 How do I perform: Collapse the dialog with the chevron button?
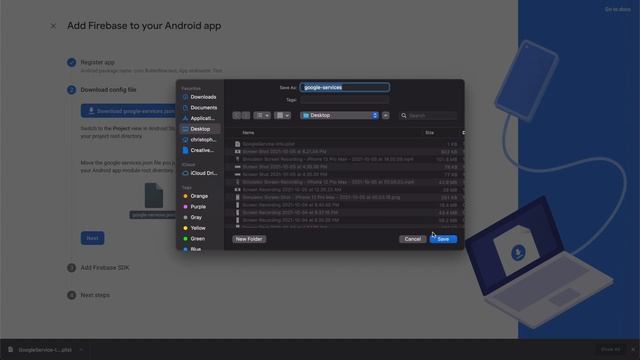pyautogui.click(x=385, y=116)
